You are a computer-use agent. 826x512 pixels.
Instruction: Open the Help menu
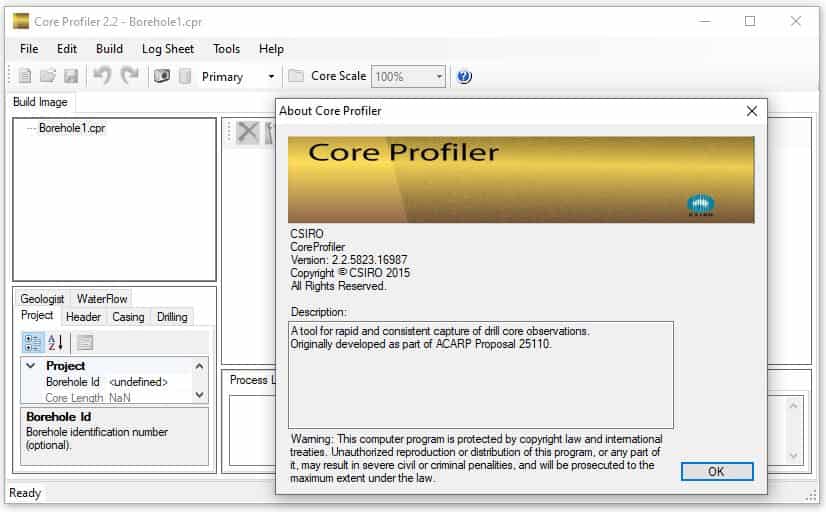[271, 49]
